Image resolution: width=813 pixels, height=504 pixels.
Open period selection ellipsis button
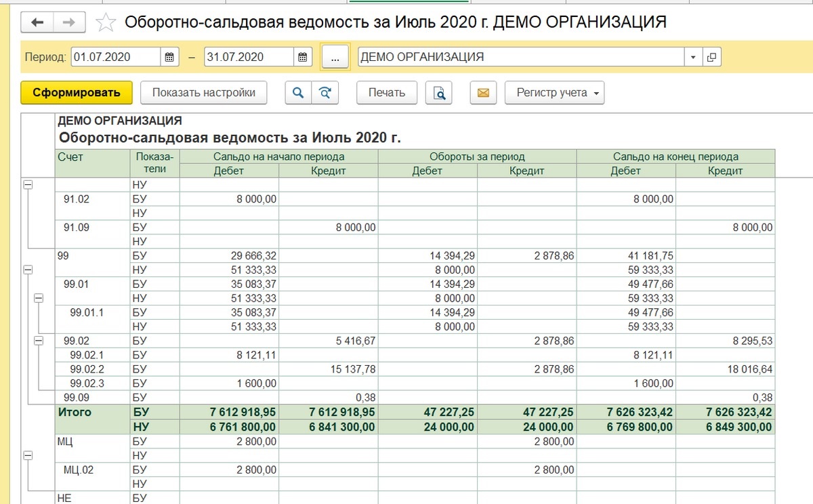(335, 58)
